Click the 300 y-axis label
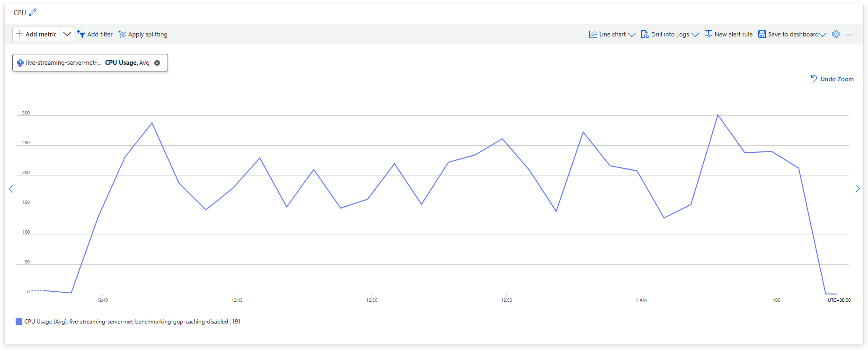This screenshot has width=868, height=350. point(26,113)
